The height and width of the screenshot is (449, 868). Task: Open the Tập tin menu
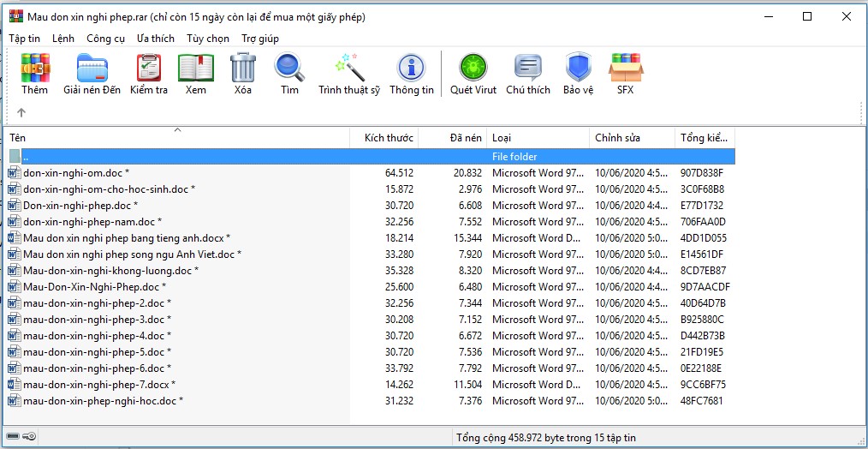click(x=24, y=39)
